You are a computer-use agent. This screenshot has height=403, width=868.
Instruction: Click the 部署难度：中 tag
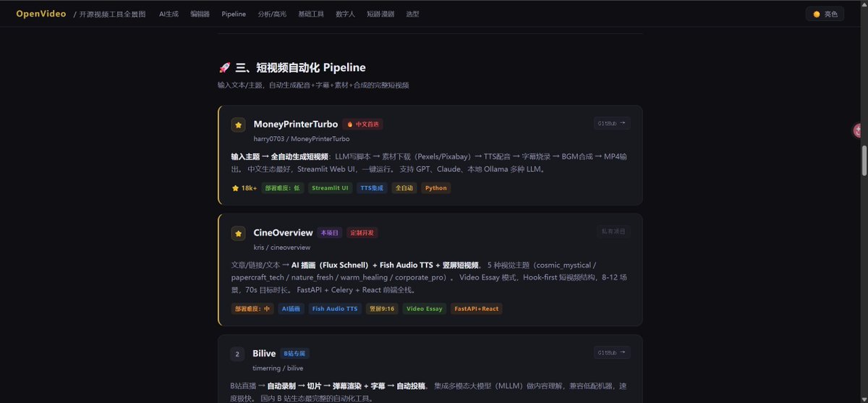pyautogui.click(x=252, y=309)
